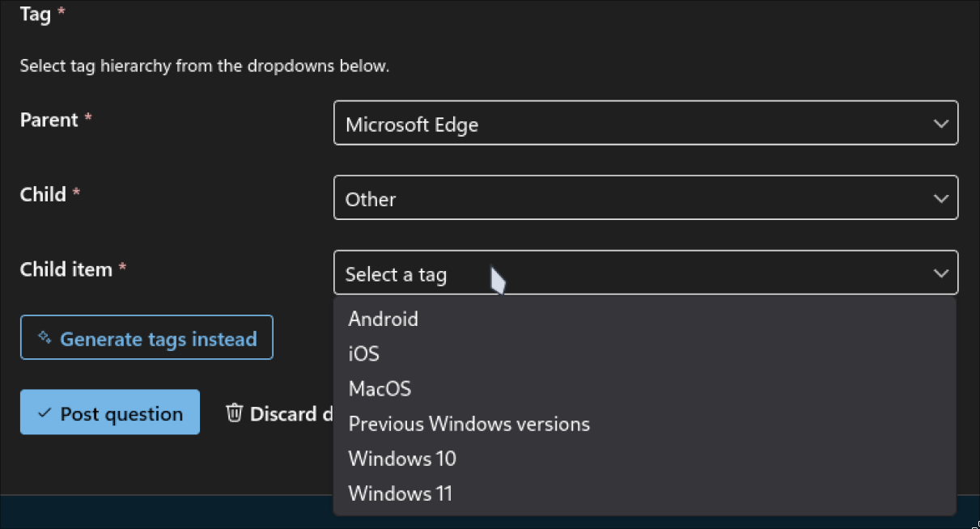Click the checkmark icon on Post question
This screenshot has width=980, height=529.
tap(45, 413)
